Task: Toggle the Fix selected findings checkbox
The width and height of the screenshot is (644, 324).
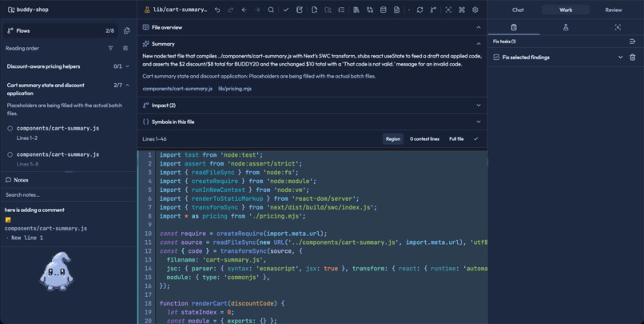Action: click(x=496, y=57)
